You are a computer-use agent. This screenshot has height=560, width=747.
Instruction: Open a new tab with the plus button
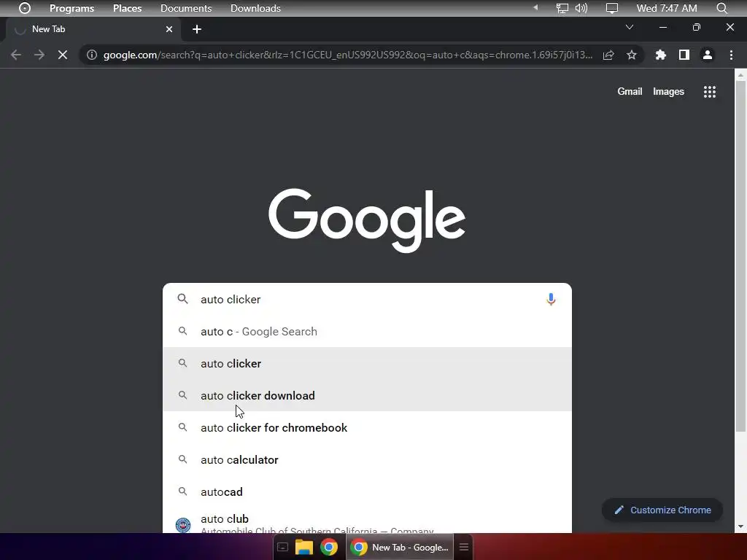coord(197,29)
